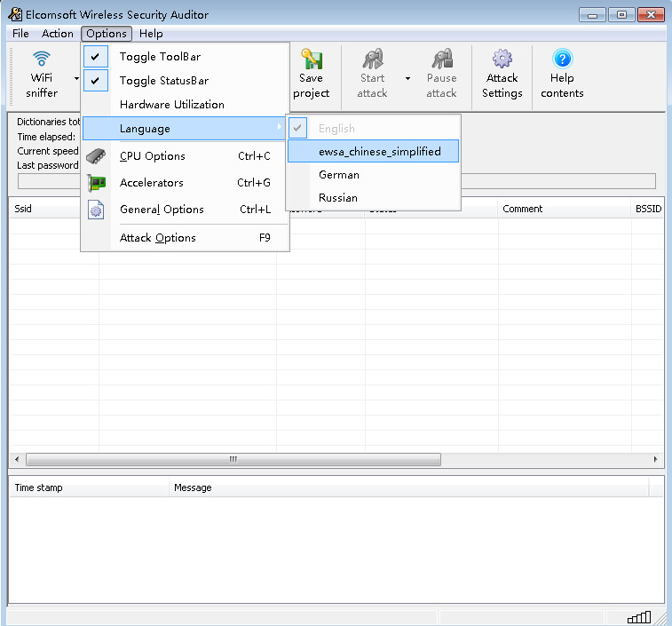672x626 pixels.
Task: Click the Accelerators card icon in the menu
Action: (96, 183)
